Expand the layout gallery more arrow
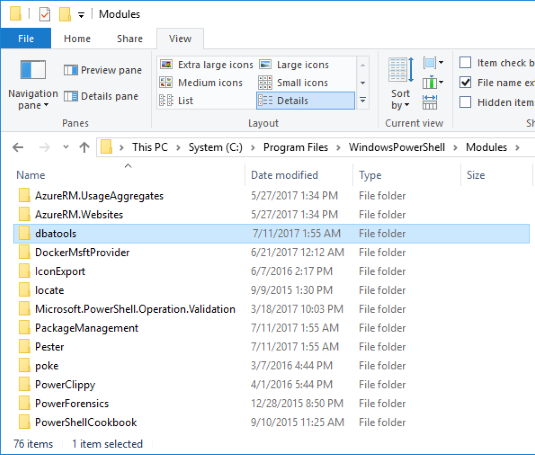 [363, 100]
